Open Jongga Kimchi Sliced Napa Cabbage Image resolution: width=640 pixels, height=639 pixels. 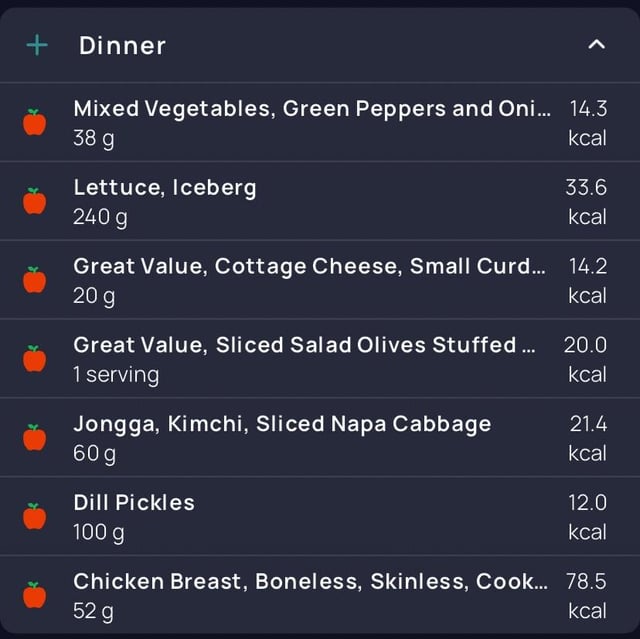tap(320, 437)
